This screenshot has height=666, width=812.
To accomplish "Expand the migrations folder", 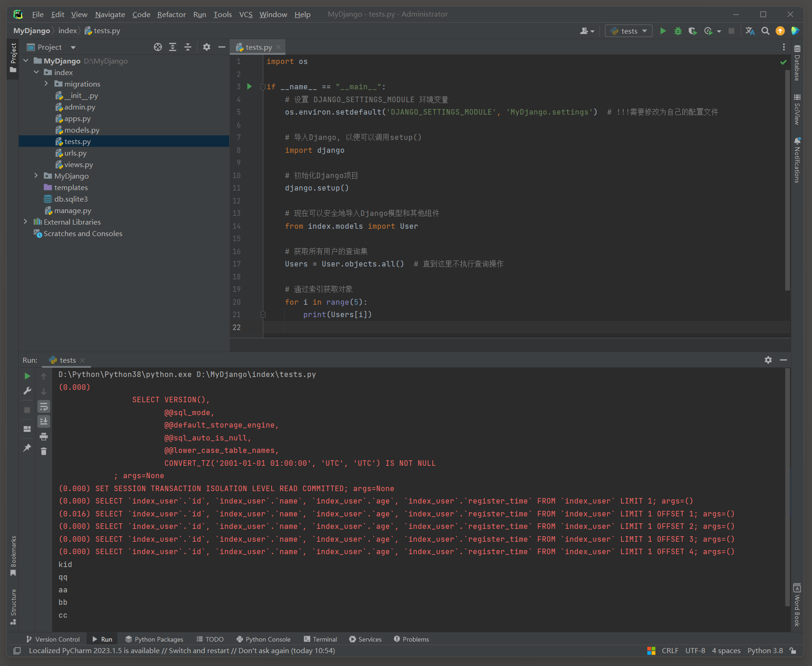I will click(46, 84).
